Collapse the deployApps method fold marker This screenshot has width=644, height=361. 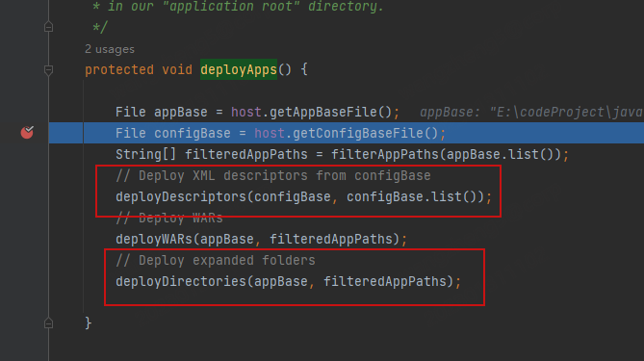coord(48,70)
